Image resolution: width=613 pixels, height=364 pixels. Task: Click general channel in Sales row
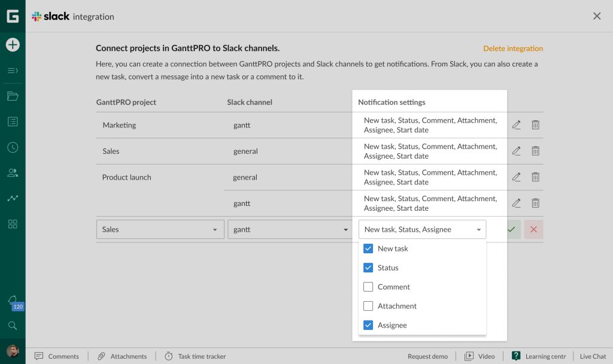coord(245,151)
